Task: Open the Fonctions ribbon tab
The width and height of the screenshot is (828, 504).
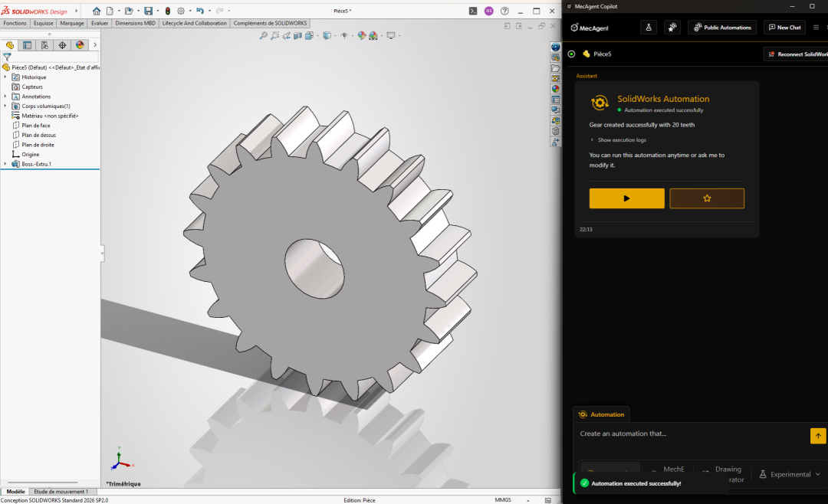Action: 15,23
